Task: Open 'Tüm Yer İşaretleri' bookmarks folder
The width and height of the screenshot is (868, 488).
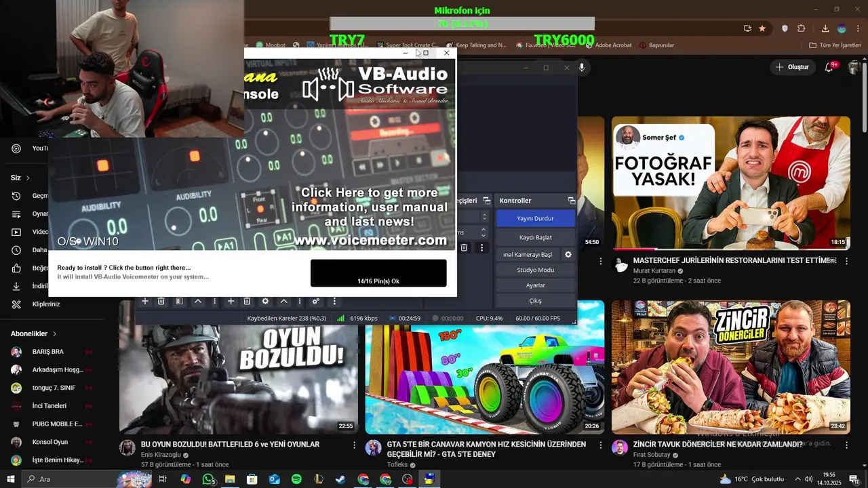Action: pyautogui.click(x=835, y=45)
